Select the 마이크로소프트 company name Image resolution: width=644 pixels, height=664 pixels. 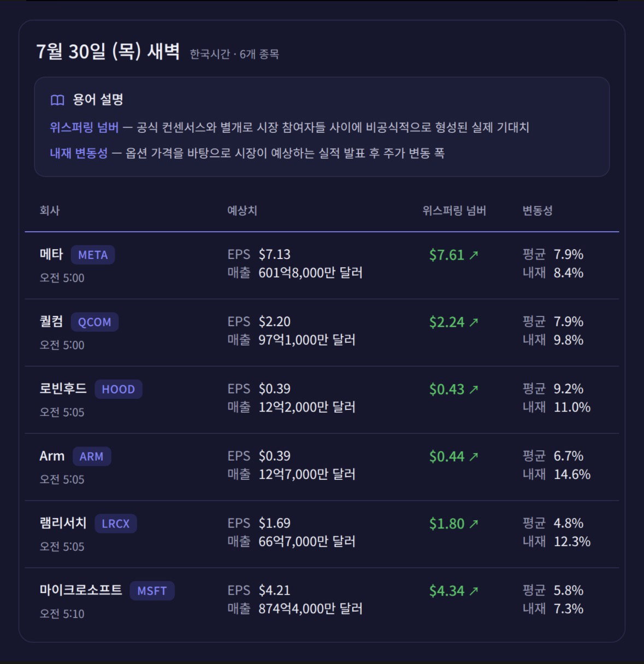(x=81, y=590)
